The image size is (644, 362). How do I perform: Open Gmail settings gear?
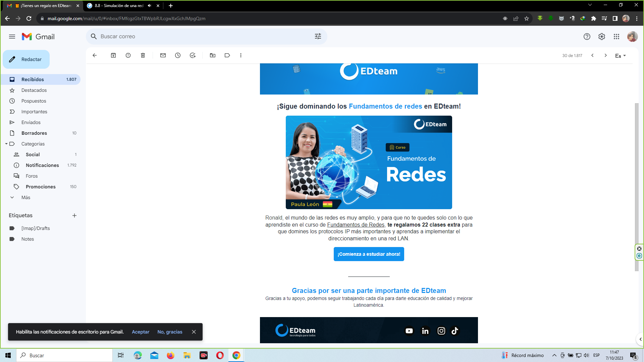click(x=602, y=37)
